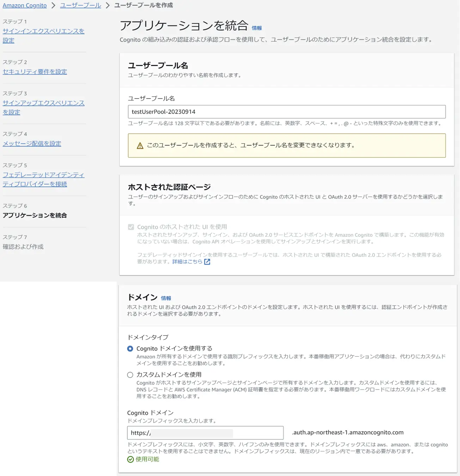Open 情報 link next to アプリケーションを統合 heading
The width and height of the screenshot is (460, 476).
pyautogui.click(x=257, y=28)
